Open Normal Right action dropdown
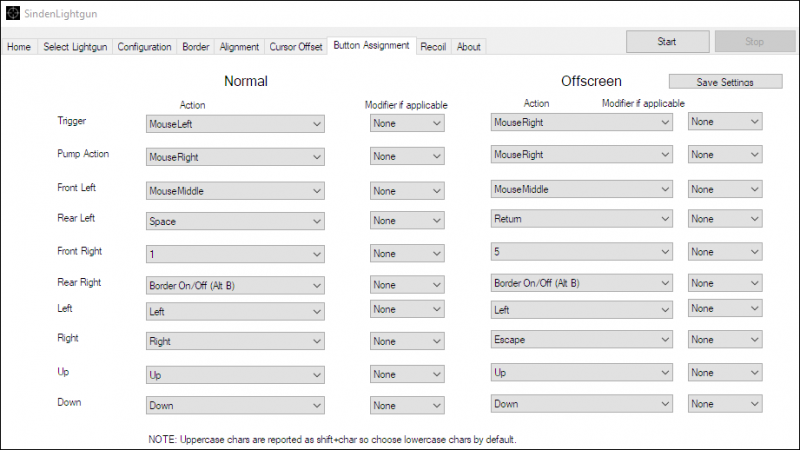 [x=235, y=341]
